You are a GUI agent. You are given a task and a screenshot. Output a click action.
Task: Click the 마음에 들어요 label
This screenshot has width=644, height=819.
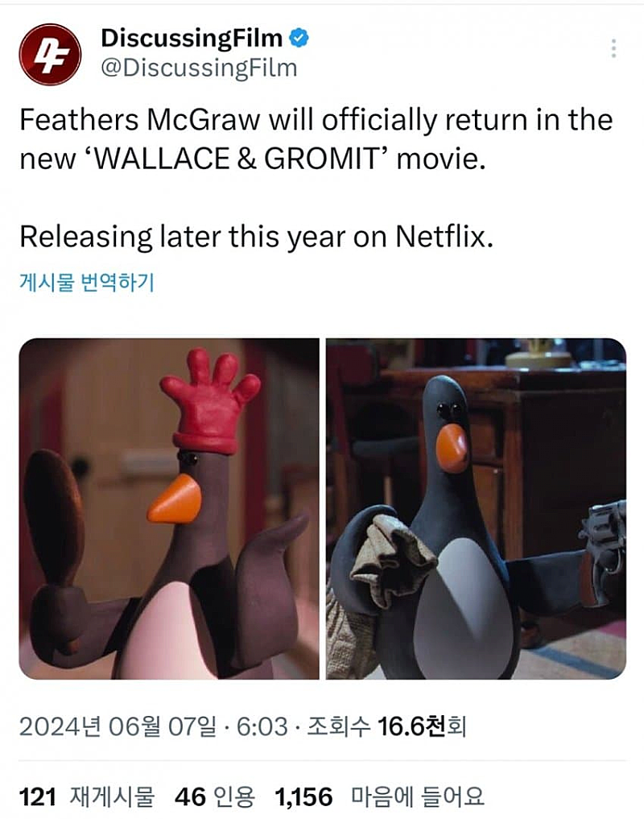(417, 797)
